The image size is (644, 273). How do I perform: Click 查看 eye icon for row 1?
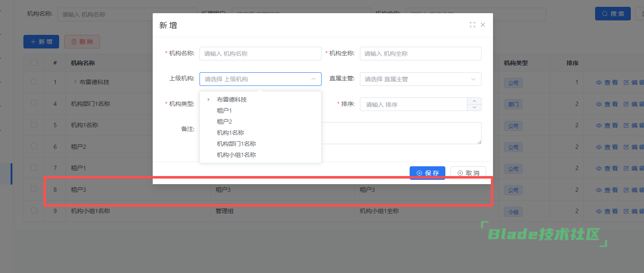(598, 82)
